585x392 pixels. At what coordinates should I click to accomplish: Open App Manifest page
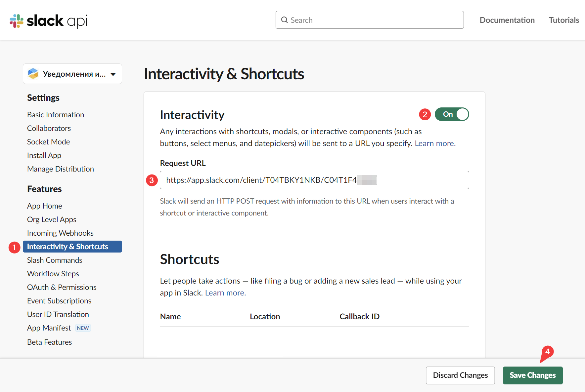49,328
